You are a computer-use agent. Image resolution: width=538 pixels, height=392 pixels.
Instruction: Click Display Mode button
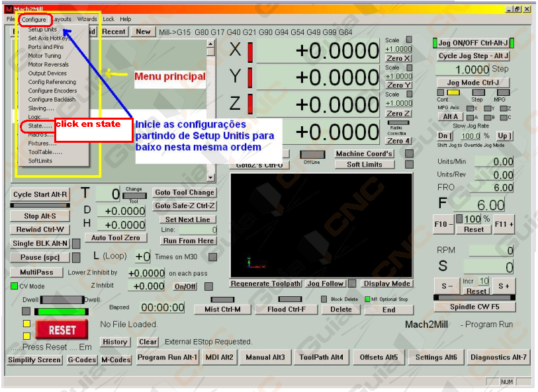pyautogui.click(x=386, y=284)
